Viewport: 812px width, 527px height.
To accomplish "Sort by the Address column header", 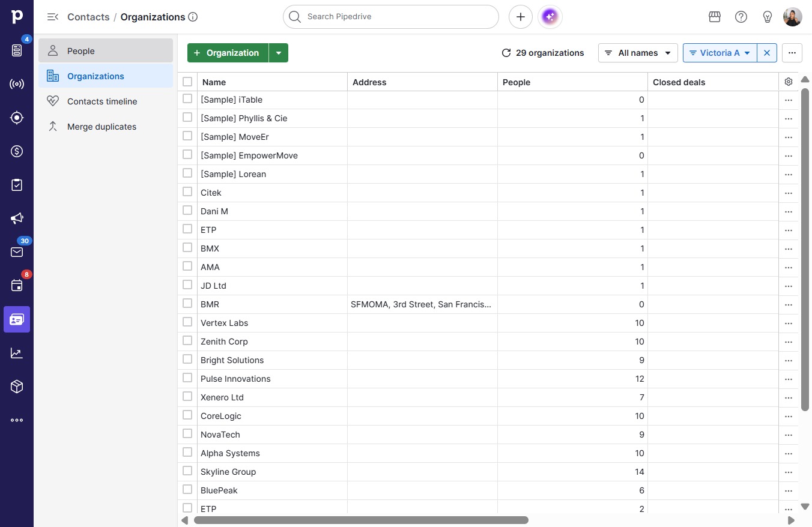I will pyautogui.click(x=422, y=82).
